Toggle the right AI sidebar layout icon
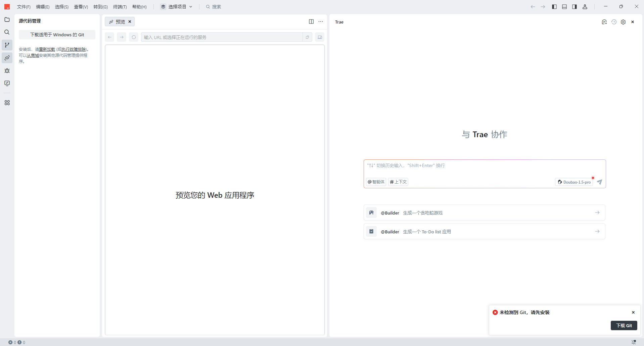The width and height of the screenshot is (644, 346). [x=574, y=7]
